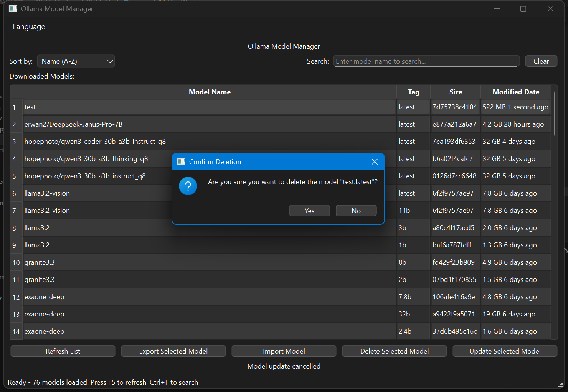Click the 1b tag cell

(x=413, y=245)
